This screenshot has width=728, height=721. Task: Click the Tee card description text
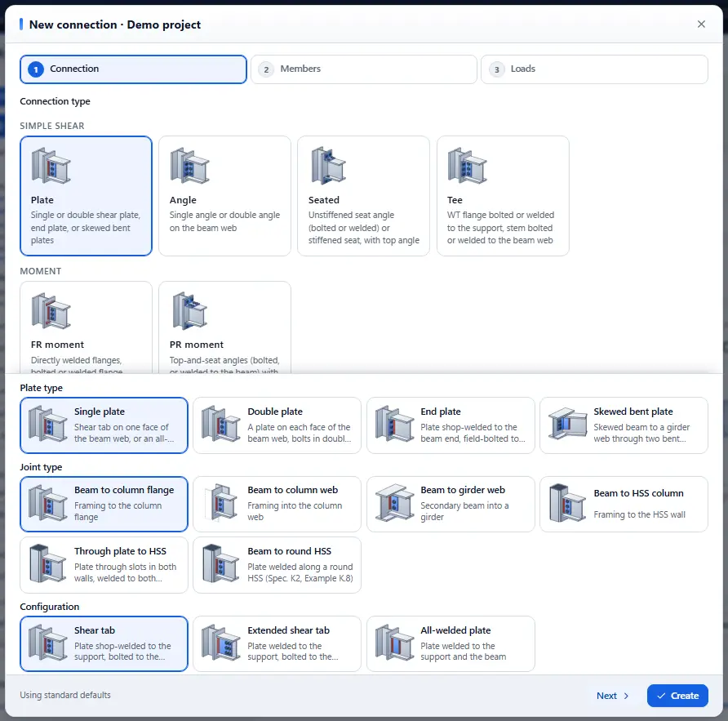pos(500,227)
